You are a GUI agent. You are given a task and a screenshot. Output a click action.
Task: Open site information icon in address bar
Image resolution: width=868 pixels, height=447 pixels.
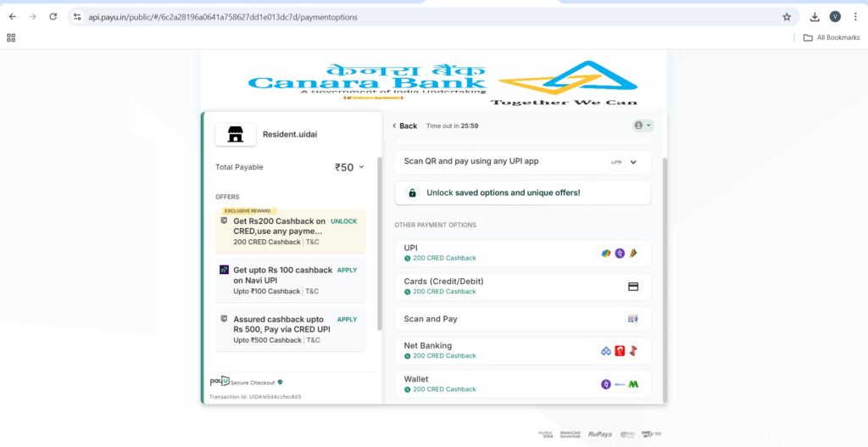77,17
